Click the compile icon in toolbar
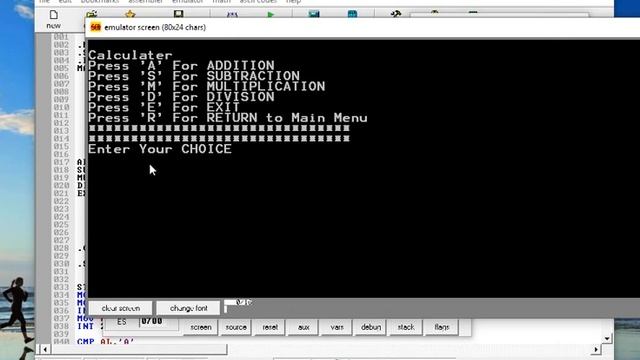The height and width of the screenshot is (360, 640). click(x=232, y=15)
